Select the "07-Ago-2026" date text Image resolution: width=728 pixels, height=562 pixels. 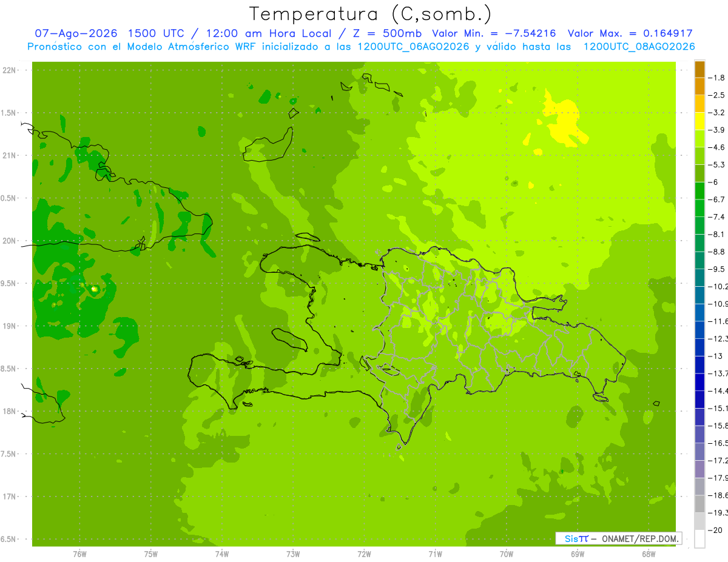(x=75, y=33)
